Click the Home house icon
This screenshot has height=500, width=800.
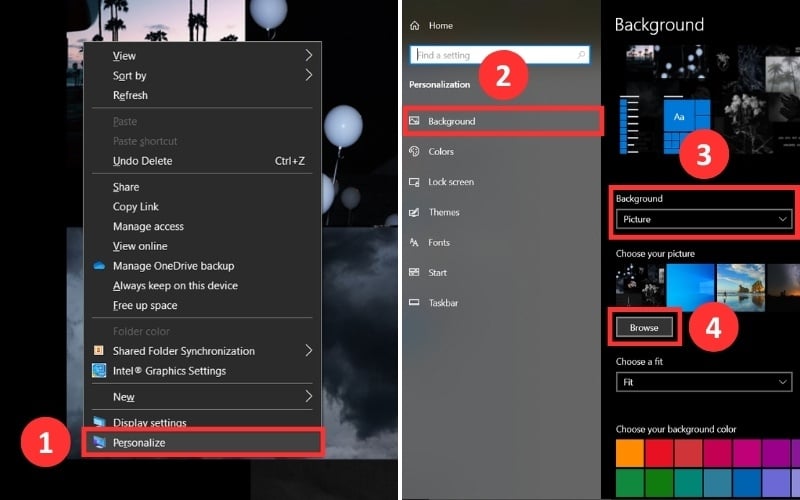[415, 26]
